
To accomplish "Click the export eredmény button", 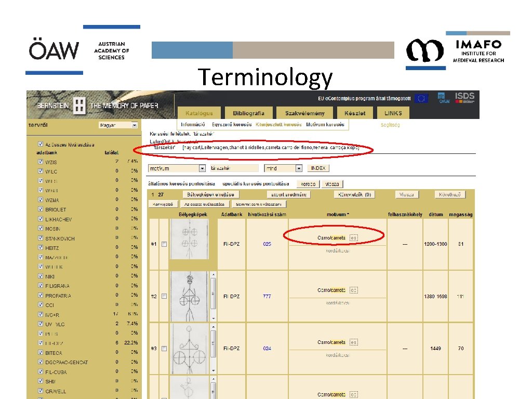I will point(289,194).
